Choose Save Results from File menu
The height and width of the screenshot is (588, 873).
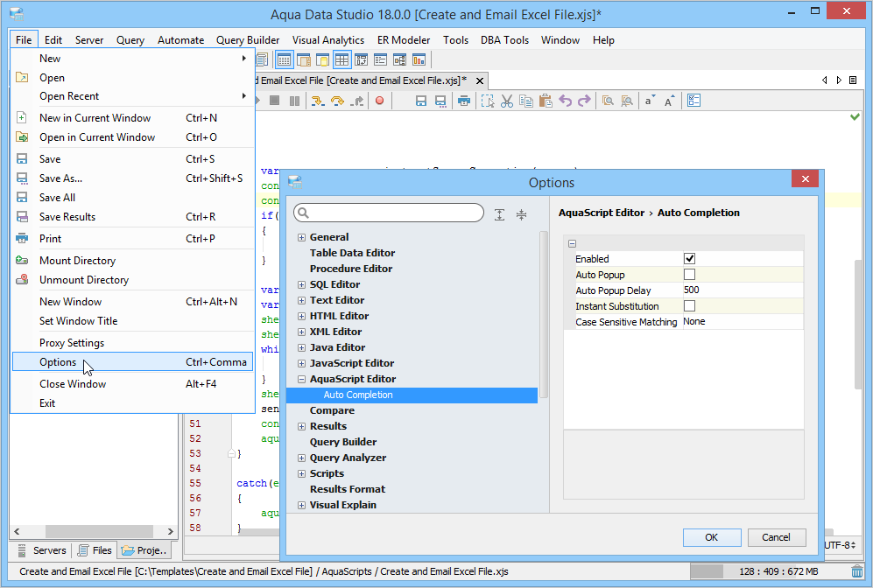click(x=132, y=217)
